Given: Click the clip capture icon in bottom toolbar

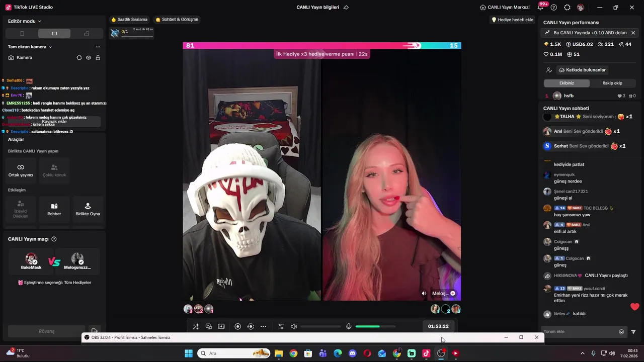Looking at the screenshot, I should pyautogui.click(x=221, y=326).
